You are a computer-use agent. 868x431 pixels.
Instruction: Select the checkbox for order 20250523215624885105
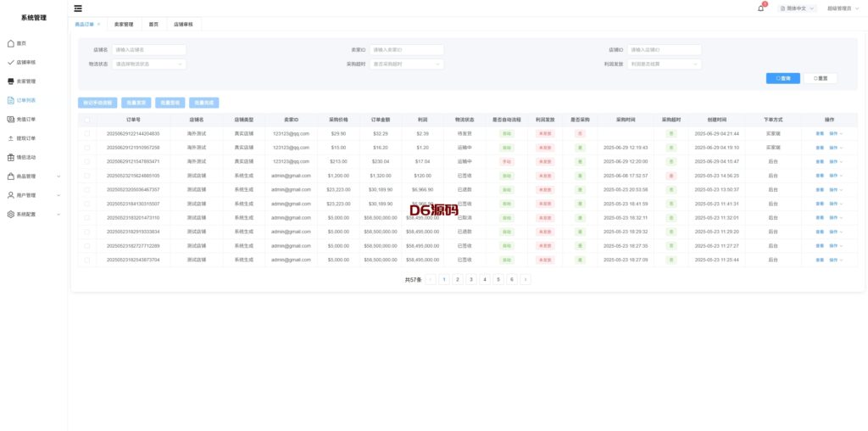[x=86, y=176]
